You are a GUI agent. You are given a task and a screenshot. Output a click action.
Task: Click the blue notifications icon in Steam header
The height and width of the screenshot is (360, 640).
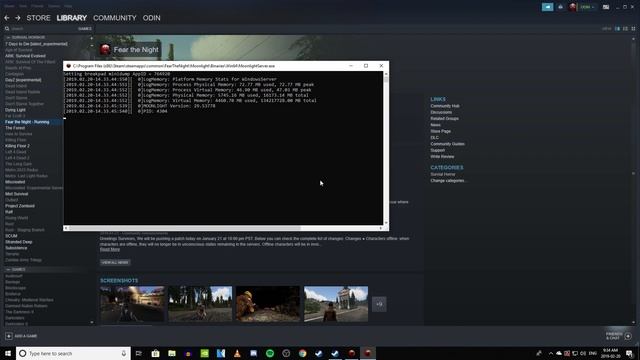pyautogui.click(x=547, y=7)
